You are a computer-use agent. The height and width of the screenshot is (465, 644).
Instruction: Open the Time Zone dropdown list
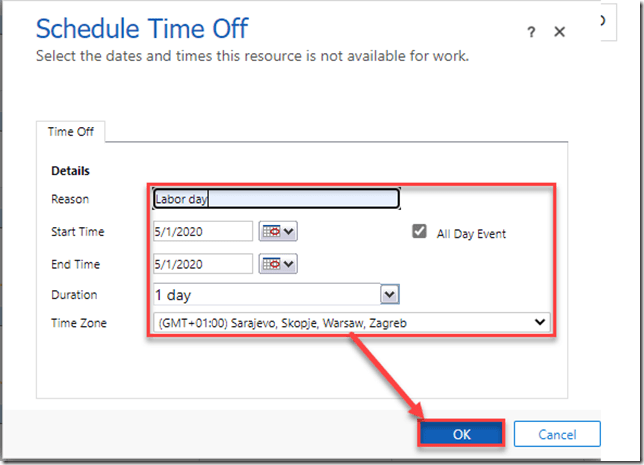tap(540, 322)
